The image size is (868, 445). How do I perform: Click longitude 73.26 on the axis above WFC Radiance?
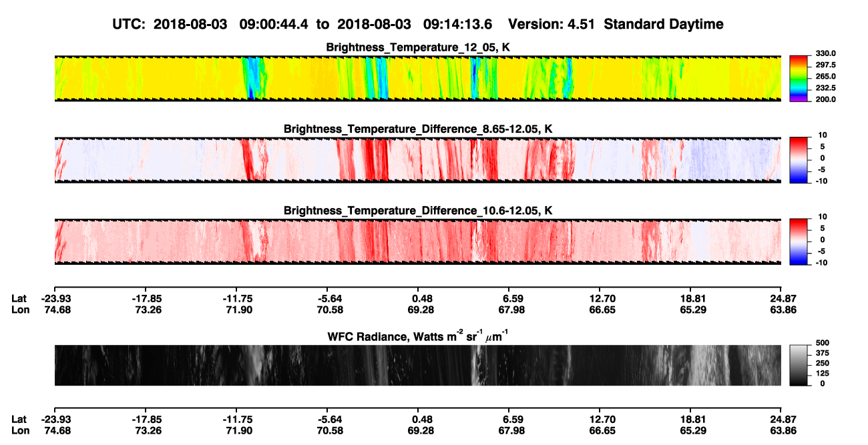pos(146,310)
